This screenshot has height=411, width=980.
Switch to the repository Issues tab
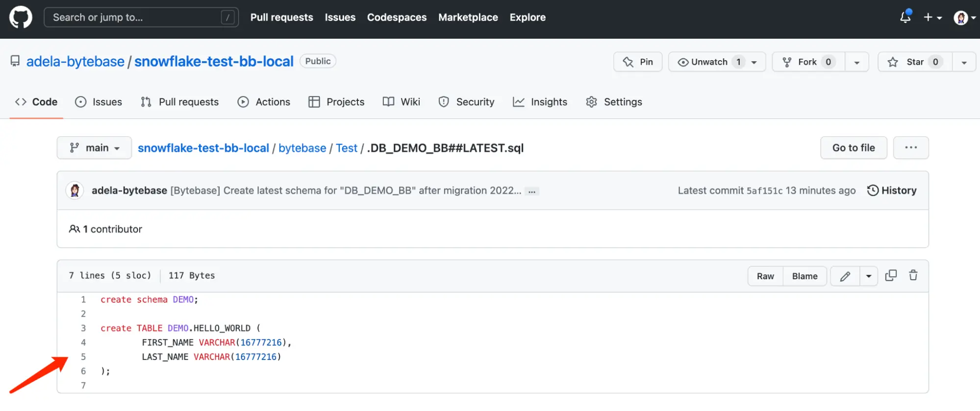point(98,102)
